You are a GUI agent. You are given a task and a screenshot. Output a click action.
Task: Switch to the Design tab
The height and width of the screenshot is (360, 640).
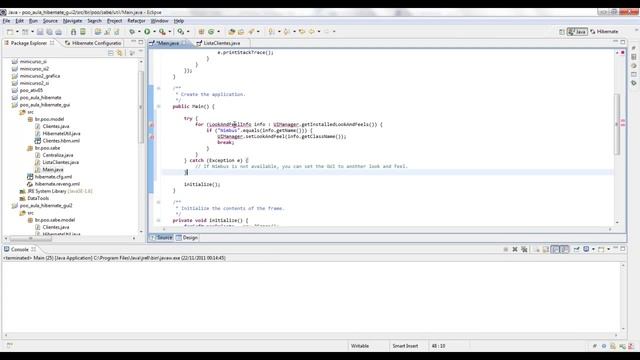click(x=187, y=238)
